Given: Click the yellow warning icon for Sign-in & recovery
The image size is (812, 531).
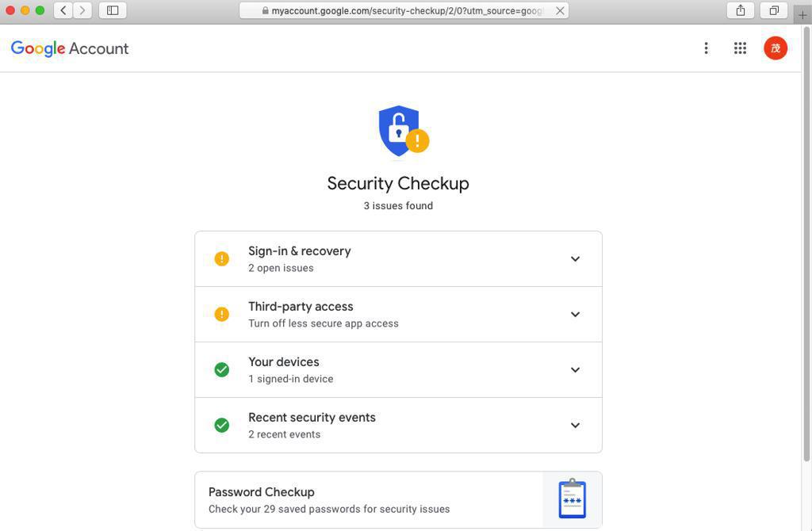Looking at the screenshot, I should pos(222,259).
